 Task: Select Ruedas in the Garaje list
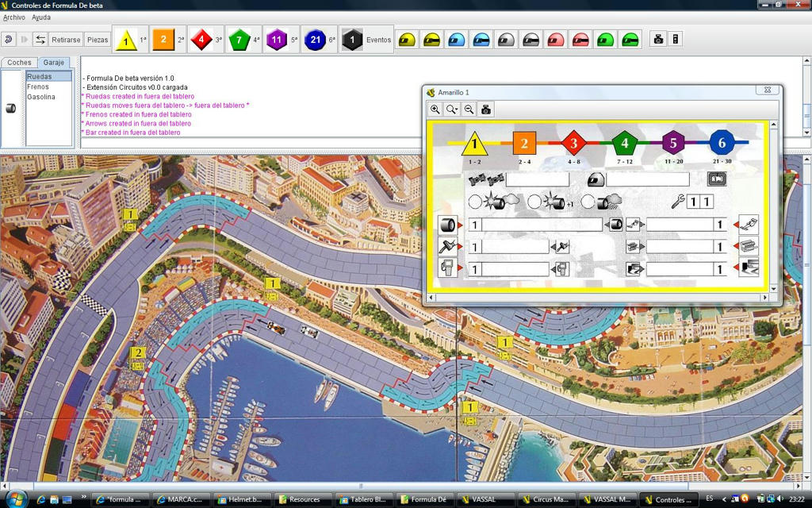coord(48,76)
